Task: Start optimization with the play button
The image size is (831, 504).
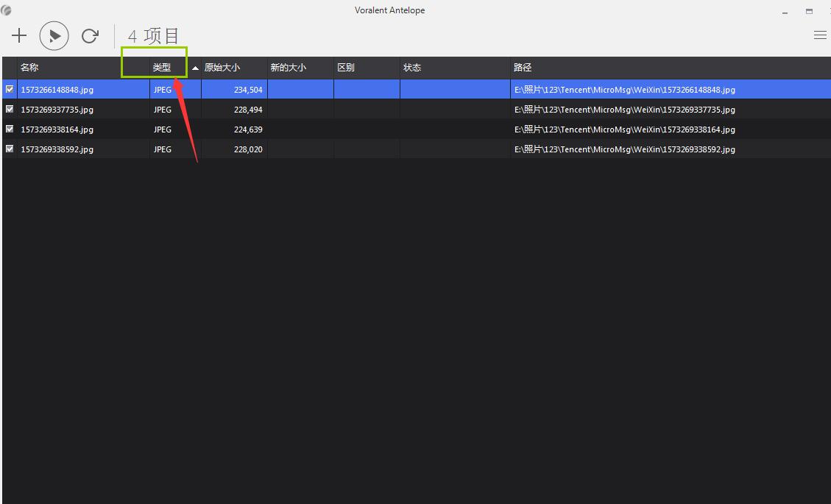Action: 54,35
